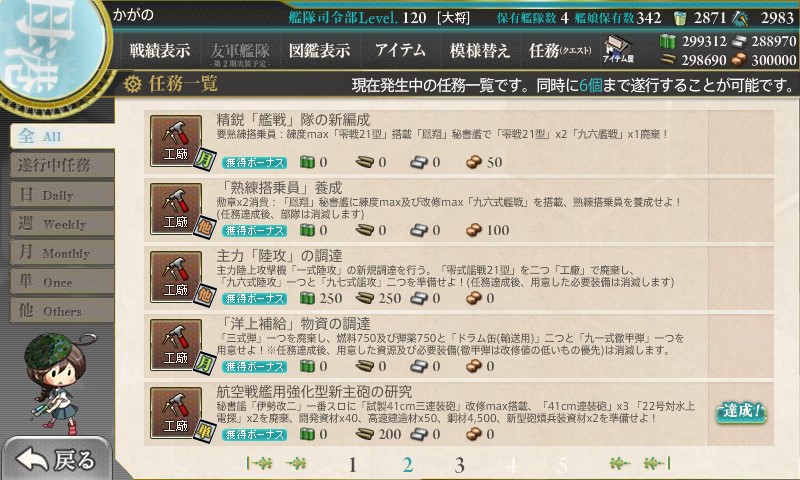Open the アイテム屋 item shop icon
This screenshot has width=800, height=480.
pyautogui.click(x=618, y=49)
